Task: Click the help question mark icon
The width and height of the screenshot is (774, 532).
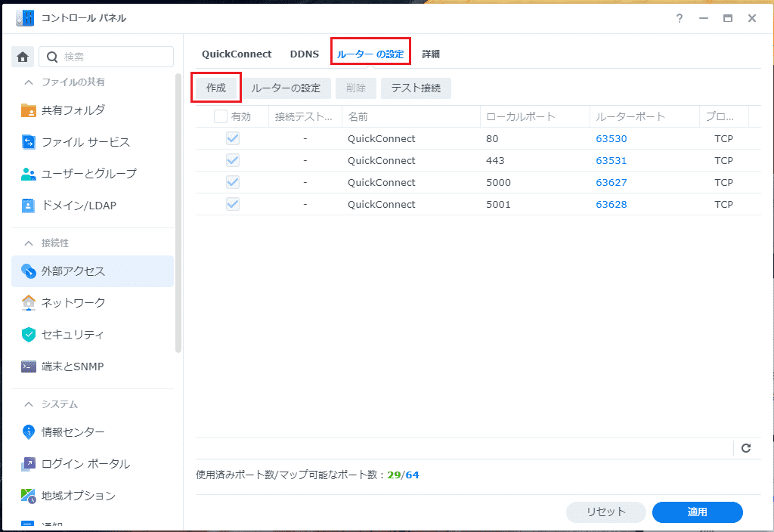Action: point(680,18)
